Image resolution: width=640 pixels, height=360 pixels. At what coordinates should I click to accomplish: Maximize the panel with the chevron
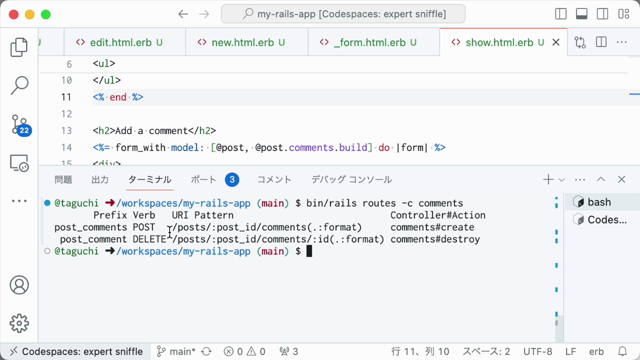(x=601, y=179)
